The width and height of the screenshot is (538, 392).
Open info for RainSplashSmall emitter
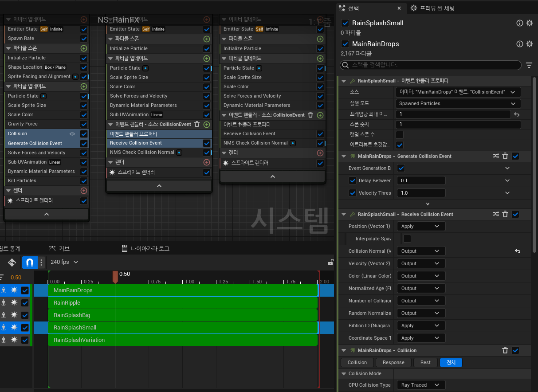[x=520, y=23]
